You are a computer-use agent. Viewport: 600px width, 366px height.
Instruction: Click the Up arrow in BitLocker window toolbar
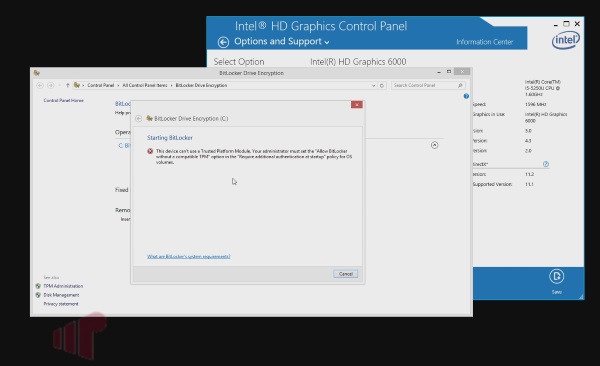click(68, 85)
